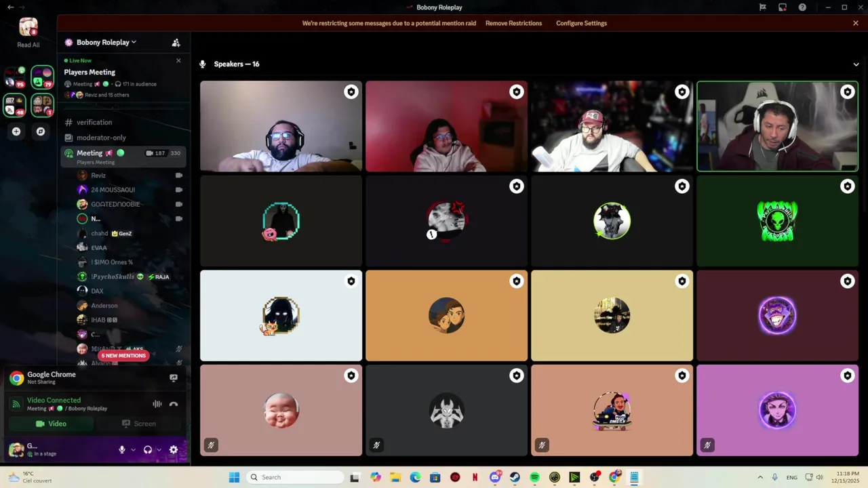Open Steam from the taskbar

pyautogui.click(x=515, y=477)
